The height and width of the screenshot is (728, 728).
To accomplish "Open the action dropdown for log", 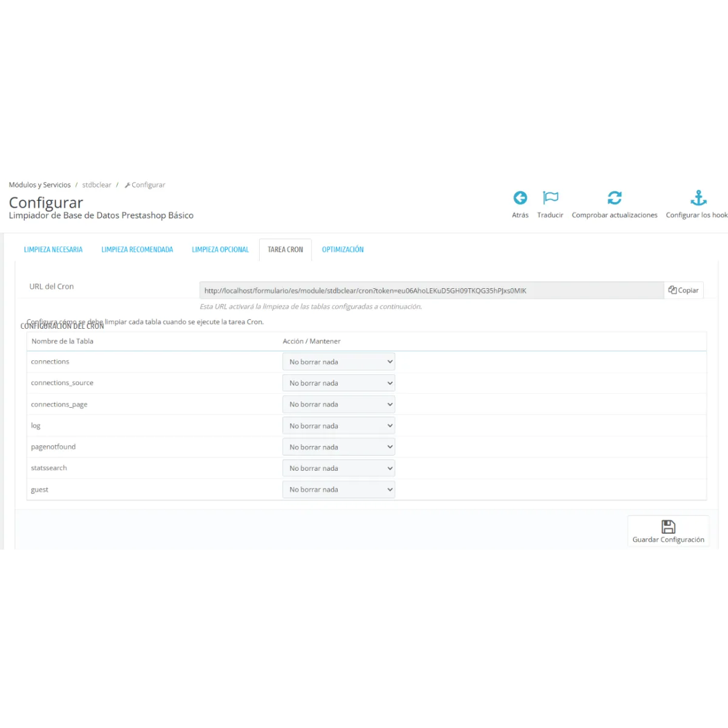I will click(x=339, y=426).
